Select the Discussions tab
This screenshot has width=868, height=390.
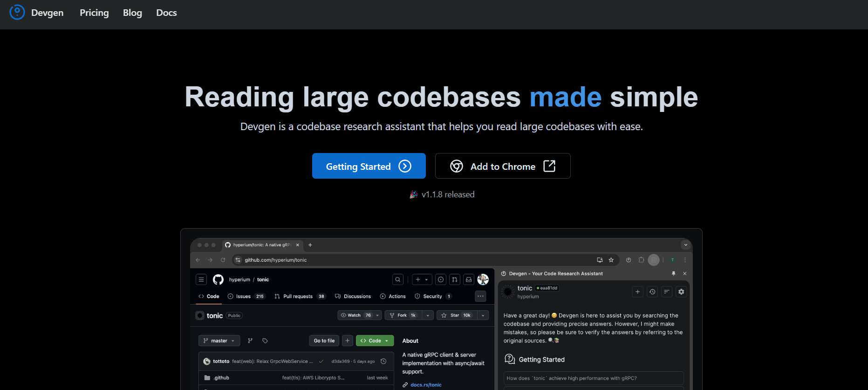click(x=353, y=296)
